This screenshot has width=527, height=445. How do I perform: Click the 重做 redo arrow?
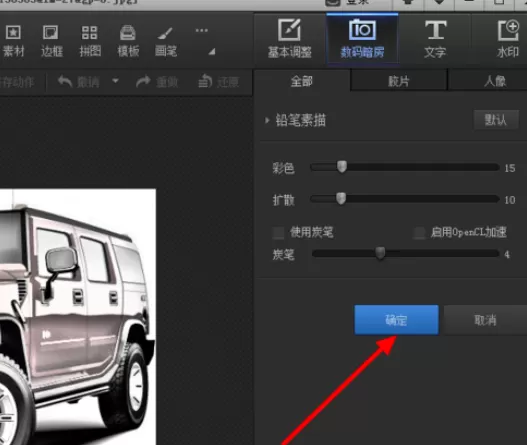coord(143,81)
